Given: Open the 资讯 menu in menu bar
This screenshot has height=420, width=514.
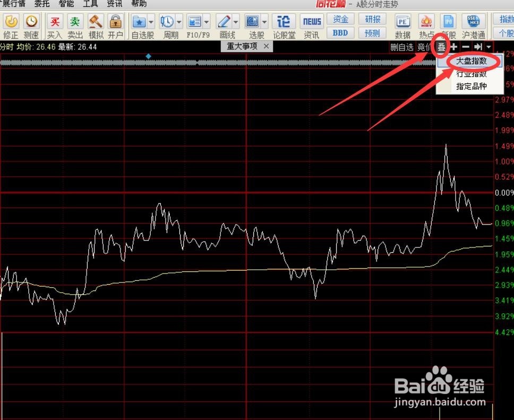Looking at the screenshot, I should pos(115,4).
